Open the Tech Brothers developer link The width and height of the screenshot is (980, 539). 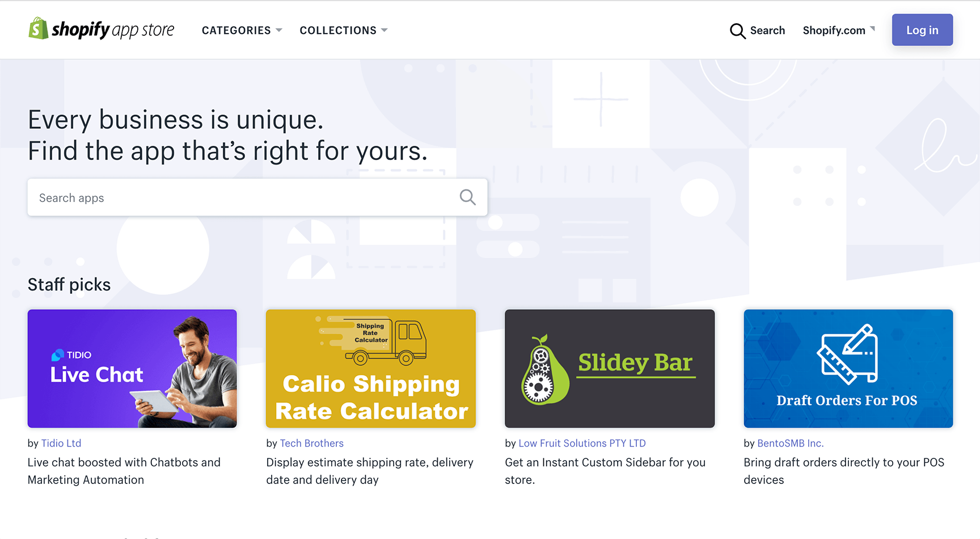point(312,443)
